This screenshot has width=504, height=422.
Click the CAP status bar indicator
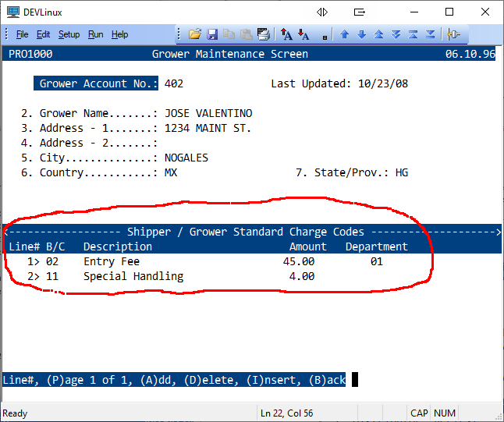point(419,413)
